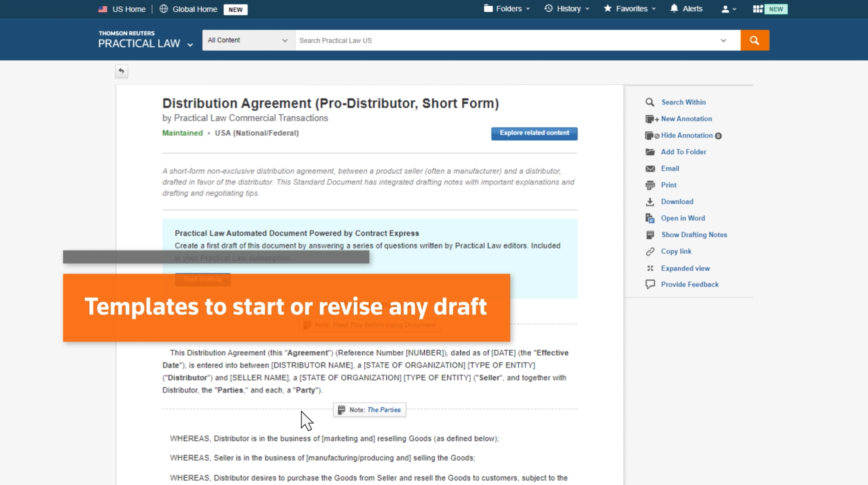868x485 pixels.
Task: Click the Print printer icon
Action: pyautogui.click(x=650, y=185)
